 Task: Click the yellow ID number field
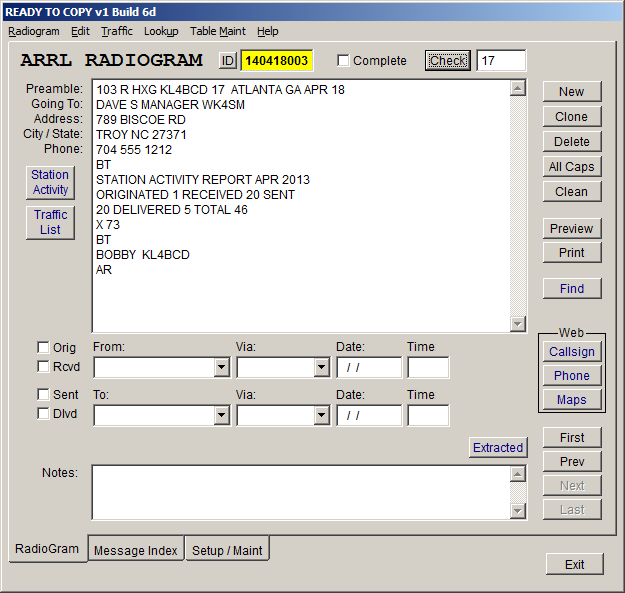[277, 61]
